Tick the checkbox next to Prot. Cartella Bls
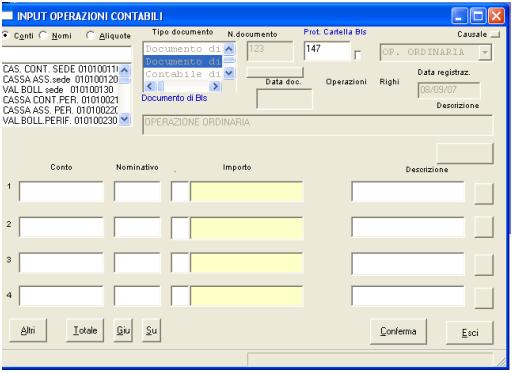This screenshot has height=373, width=512. tap(358, 55)
